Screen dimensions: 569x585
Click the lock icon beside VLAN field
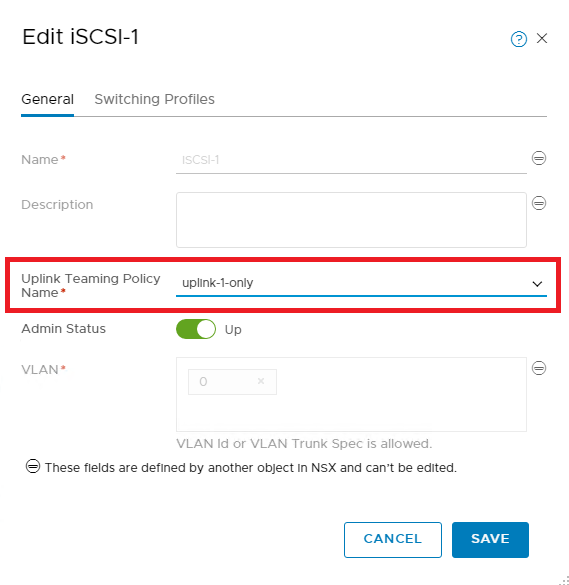pos(539,368)
